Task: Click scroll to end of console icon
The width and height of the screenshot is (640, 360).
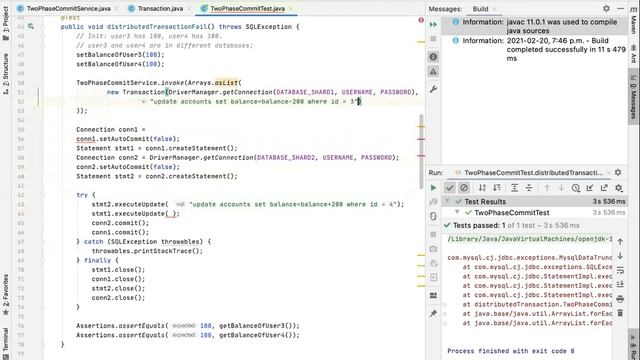Action: [620, 284]
